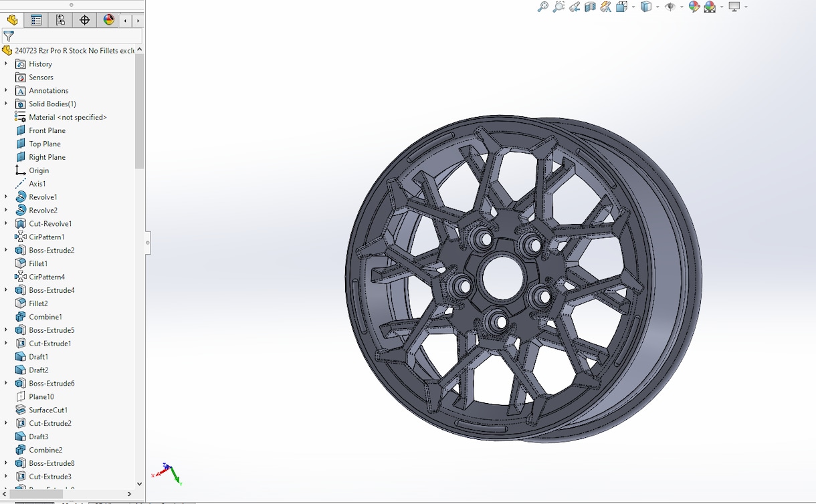The height and width of the screenshot is (504, 816).
Task: Click the Combine1 feature icon
Action: point(21,317)
